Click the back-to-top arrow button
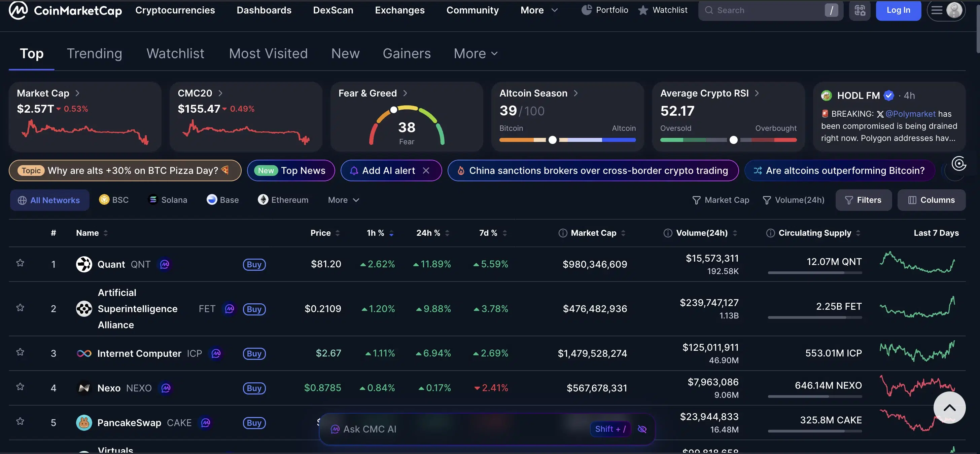The width and height of the screenshot is (980, 454). coord(949,408)
